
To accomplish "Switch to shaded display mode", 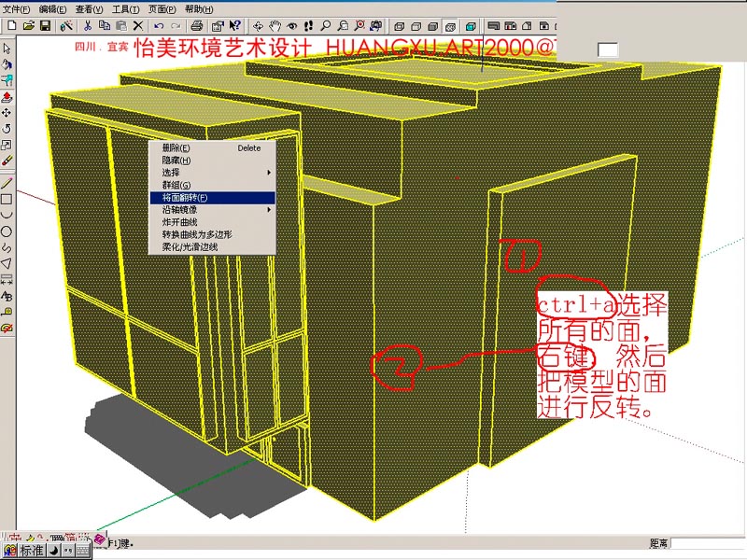I will coord(432,26).
